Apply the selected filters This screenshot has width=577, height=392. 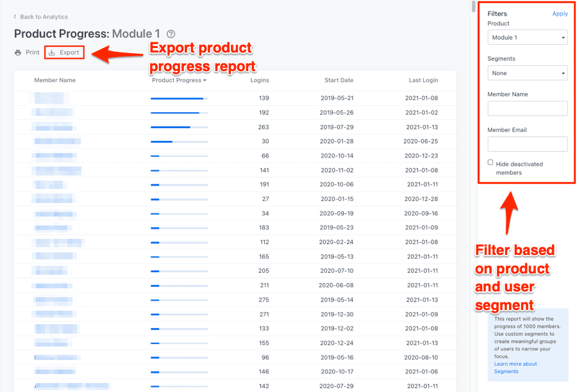560,13
